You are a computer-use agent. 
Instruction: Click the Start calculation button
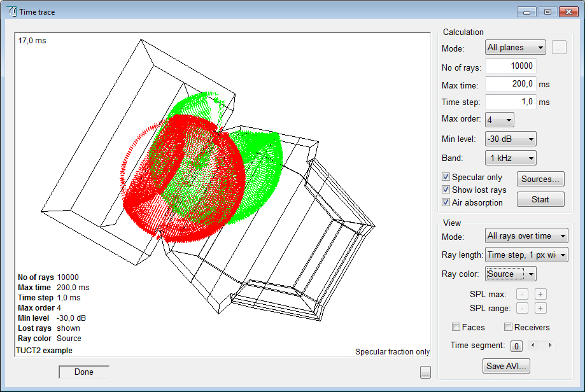point(540,199)
